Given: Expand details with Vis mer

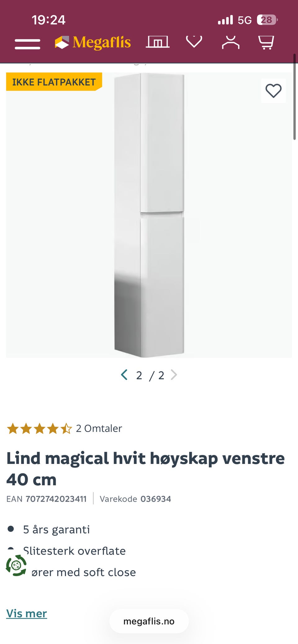Looking at the screenshot, I should 27,613.
